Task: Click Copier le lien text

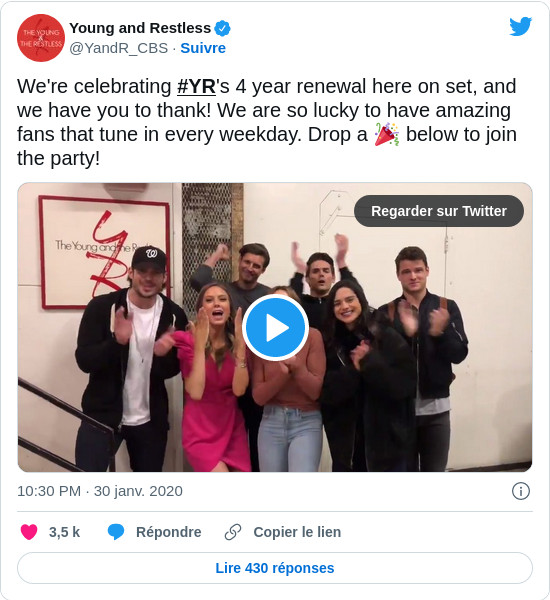Action: point(297,532)
